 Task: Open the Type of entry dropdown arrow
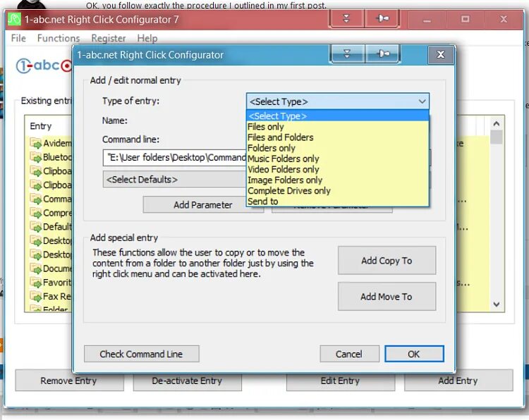click(x=422, y=101)
